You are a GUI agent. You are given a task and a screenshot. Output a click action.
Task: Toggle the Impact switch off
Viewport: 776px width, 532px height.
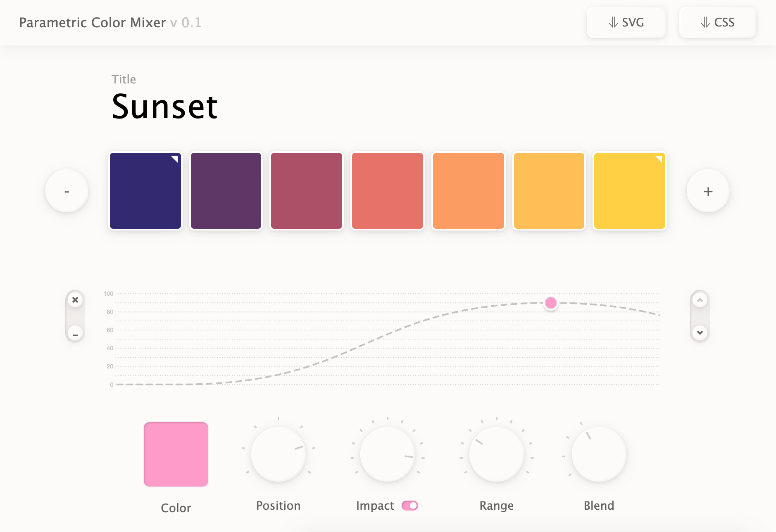point(410,506)
